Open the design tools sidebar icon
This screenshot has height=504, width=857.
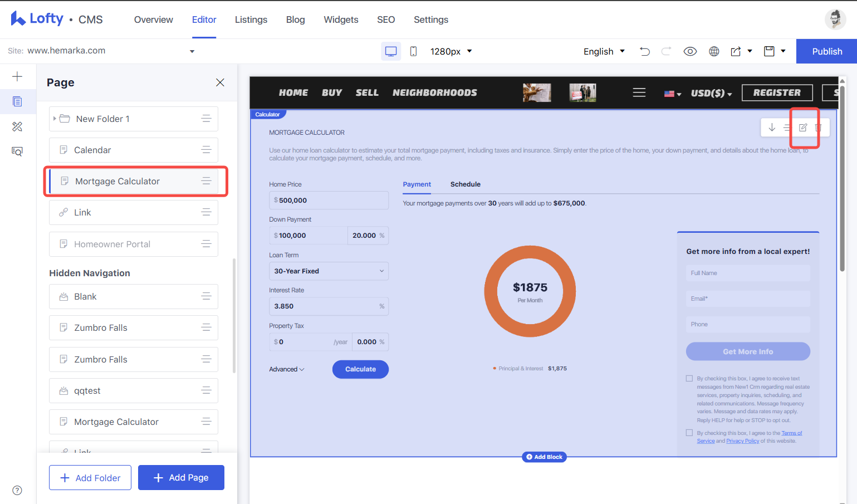(x=17, y=126)
